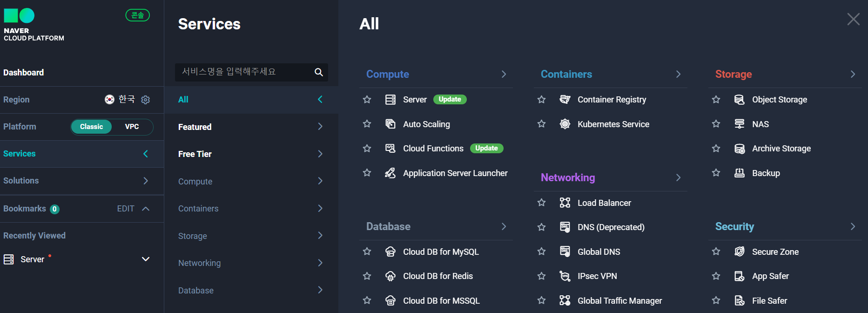Expand the Security category header arrow
Screen dimensions: 868x313
click(x=853, y=226)
